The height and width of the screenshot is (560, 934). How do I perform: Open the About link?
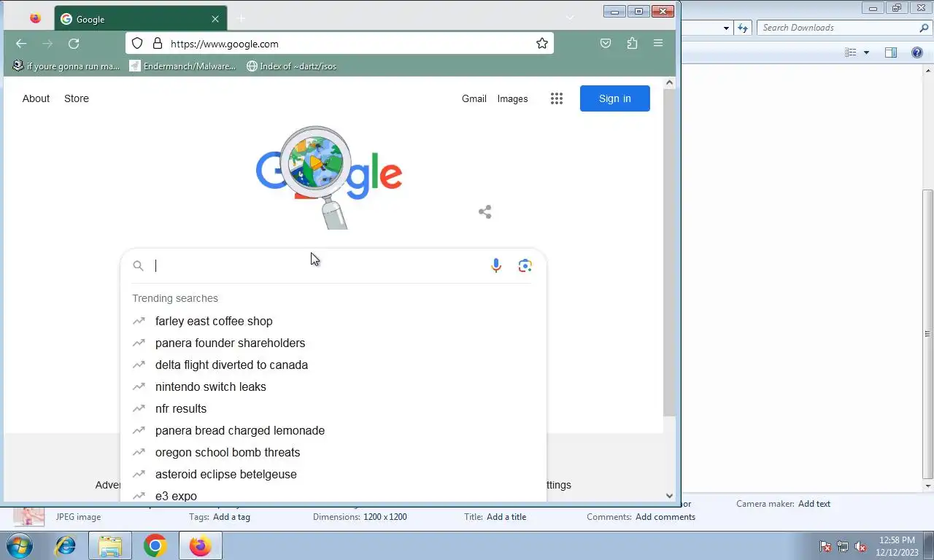(x=36, y=98)
